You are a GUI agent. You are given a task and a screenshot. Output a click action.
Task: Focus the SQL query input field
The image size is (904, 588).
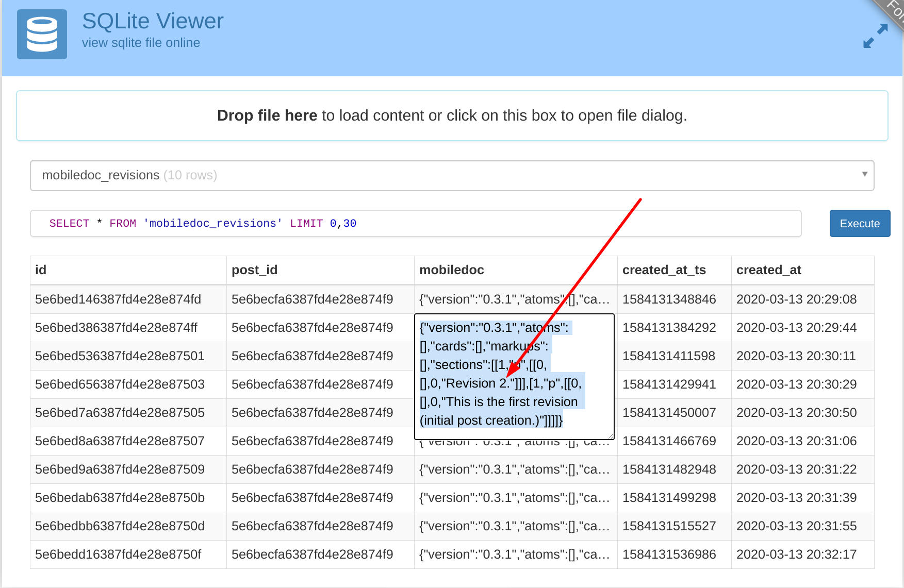(416, 223)
